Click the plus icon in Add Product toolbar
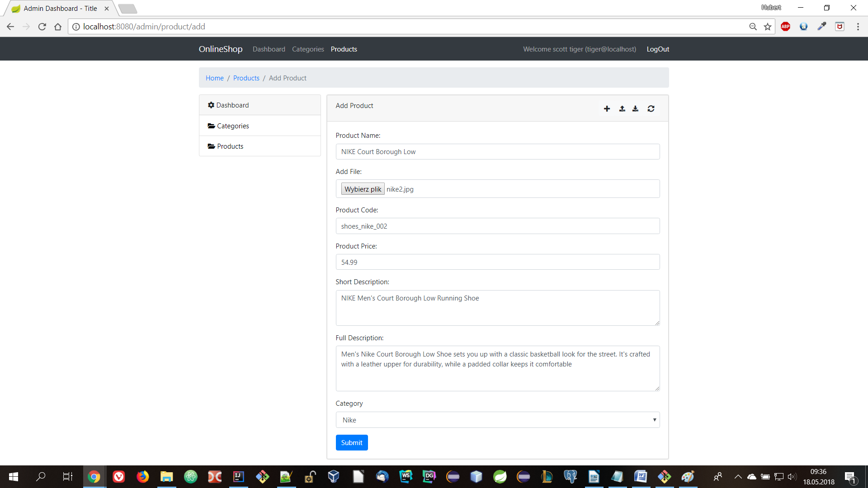The height and width of the screenshot is (488, 868). point(607,108)
